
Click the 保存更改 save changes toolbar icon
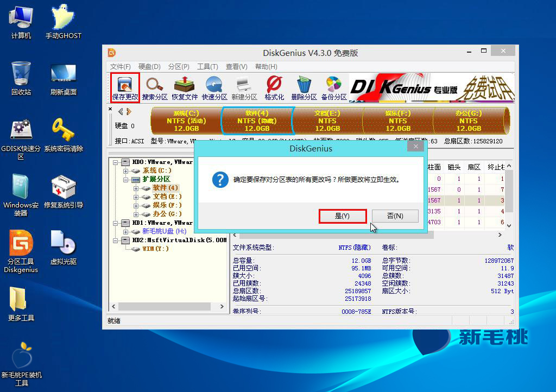[125, 88]
